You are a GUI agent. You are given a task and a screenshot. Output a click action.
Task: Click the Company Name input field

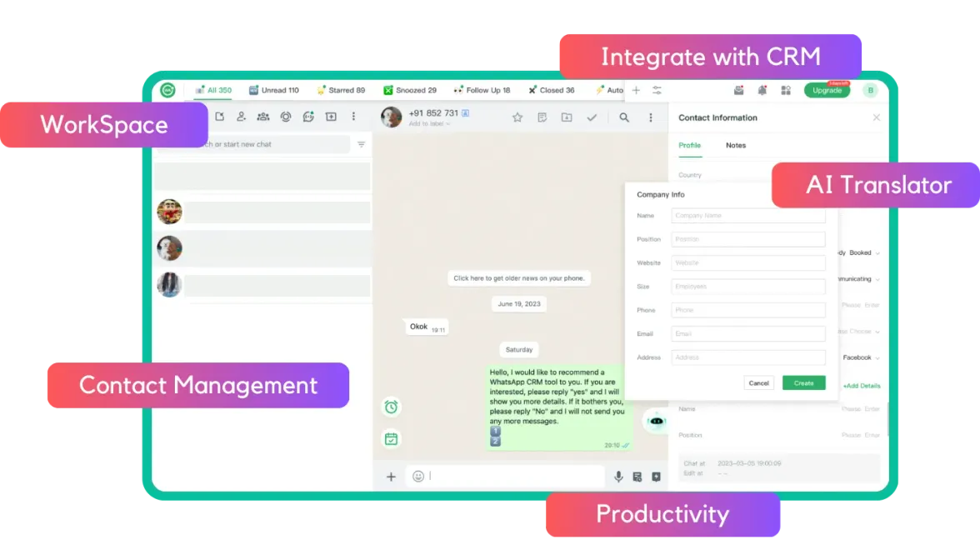[x=747, y=216]
